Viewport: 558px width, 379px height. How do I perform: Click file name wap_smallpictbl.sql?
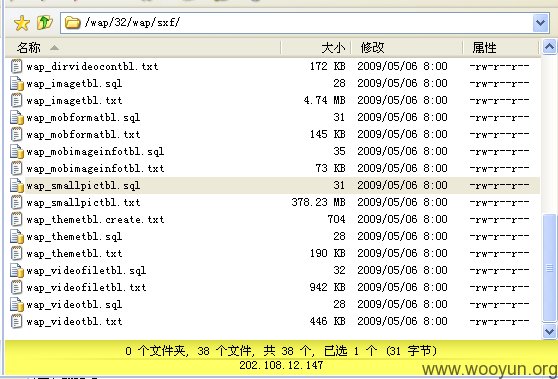(83, 186)
